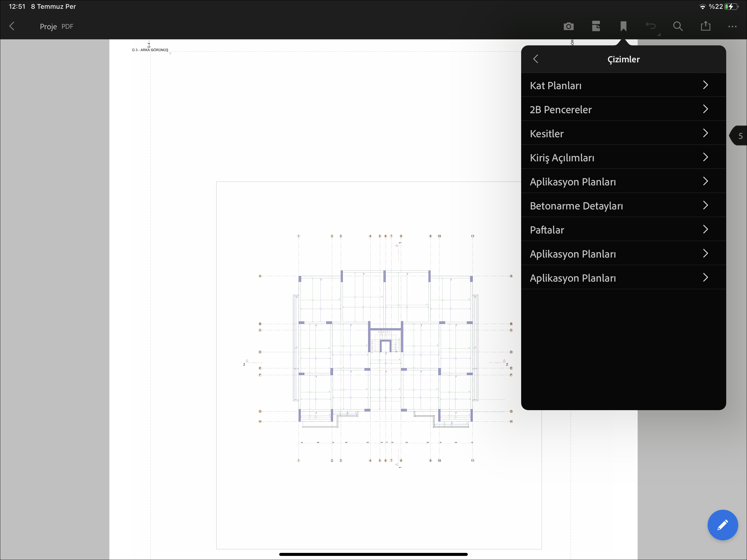Open the page layout view icon

[x=596, y=26]
